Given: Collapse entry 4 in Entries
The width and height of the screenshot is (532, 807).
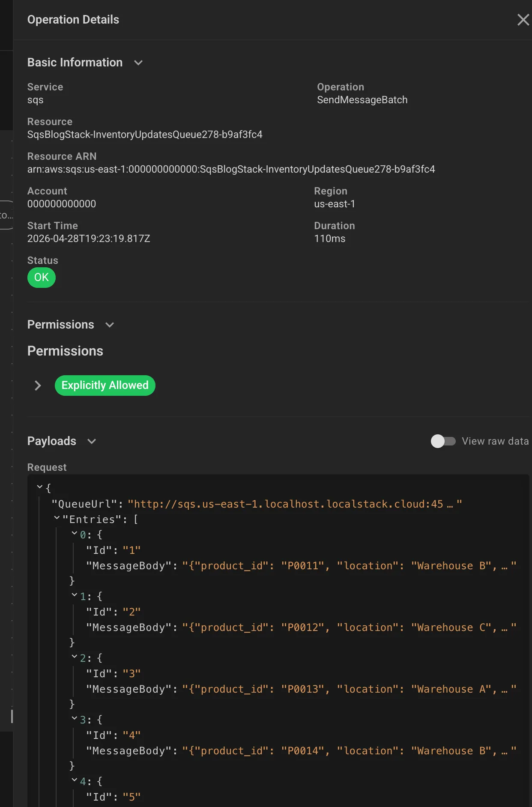Looking at the screenshot, I should coord(74,780).
